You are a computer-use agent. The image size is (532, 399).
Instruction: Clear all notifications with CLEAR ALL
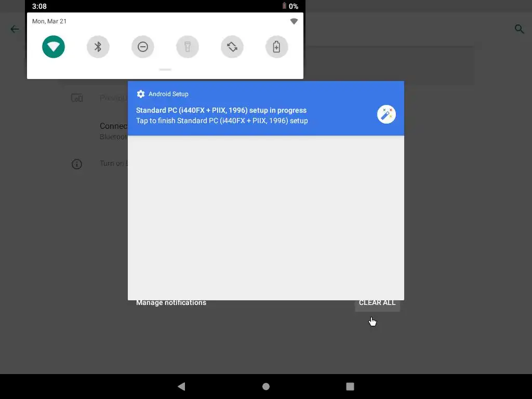[x=377, y=303]
